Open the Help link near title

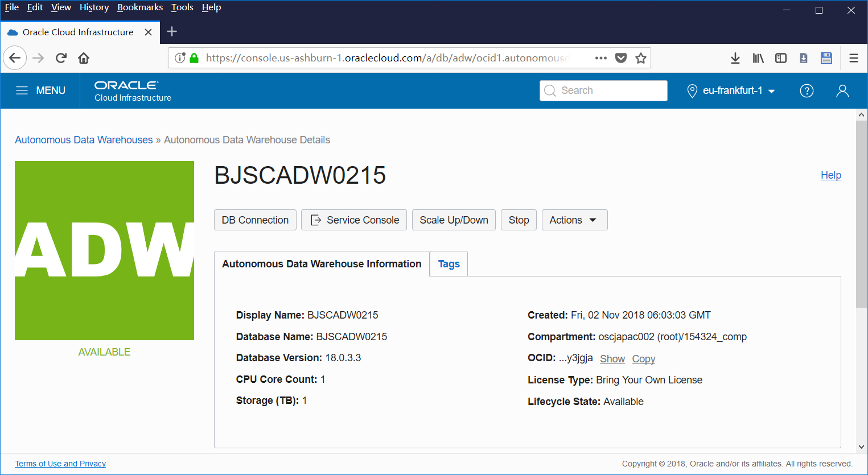831,175
